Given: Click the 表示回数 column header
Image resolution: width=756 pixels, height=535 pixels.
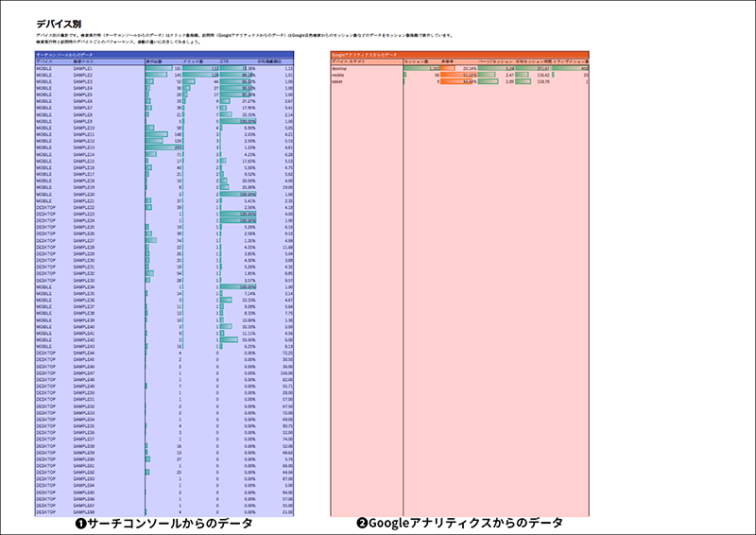Looking at the screenshot, I should coord(154,61).
